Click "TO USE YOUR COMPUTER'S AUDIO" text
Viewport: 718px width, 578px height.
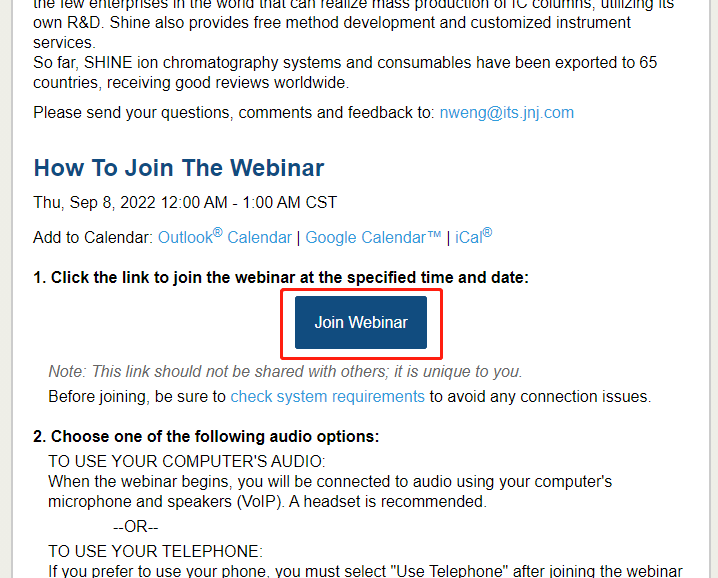[187, 461]
